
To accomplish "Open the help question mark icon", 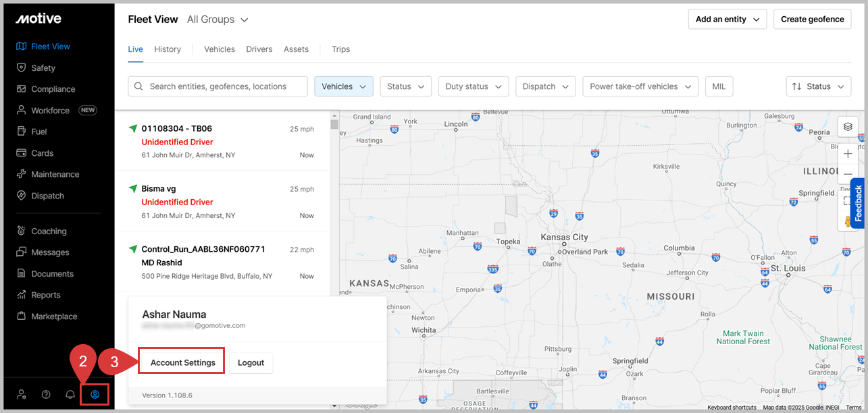I will pos(46,394).
